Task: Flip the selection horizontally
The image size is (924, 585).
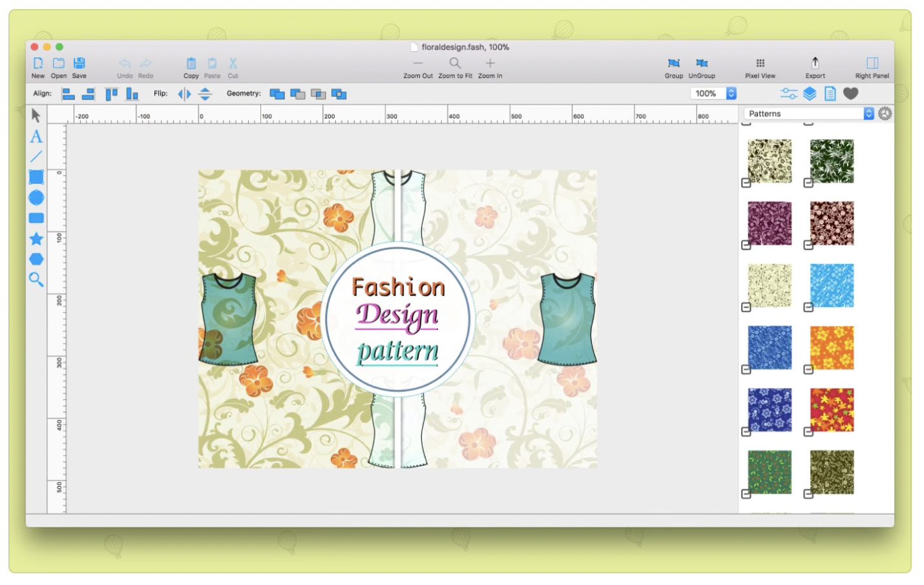Action: pyautogui.click(x=184, y=94)
